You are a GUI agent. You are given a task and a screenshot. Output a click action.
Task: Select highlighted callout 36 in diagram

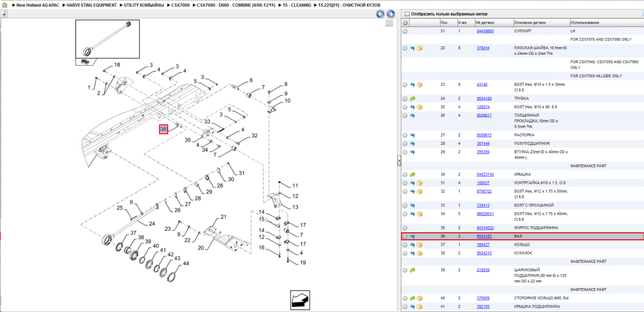[164, 129]
